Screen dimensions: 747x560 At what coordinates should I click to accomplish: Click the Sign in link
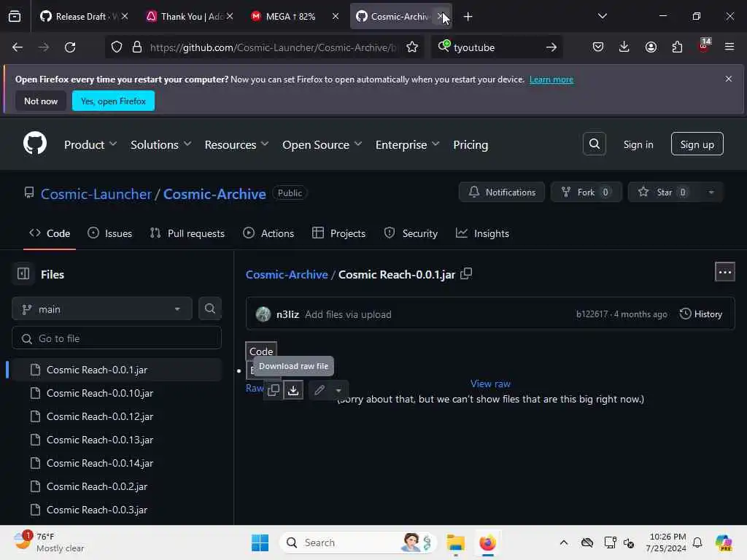click(638, 144)
